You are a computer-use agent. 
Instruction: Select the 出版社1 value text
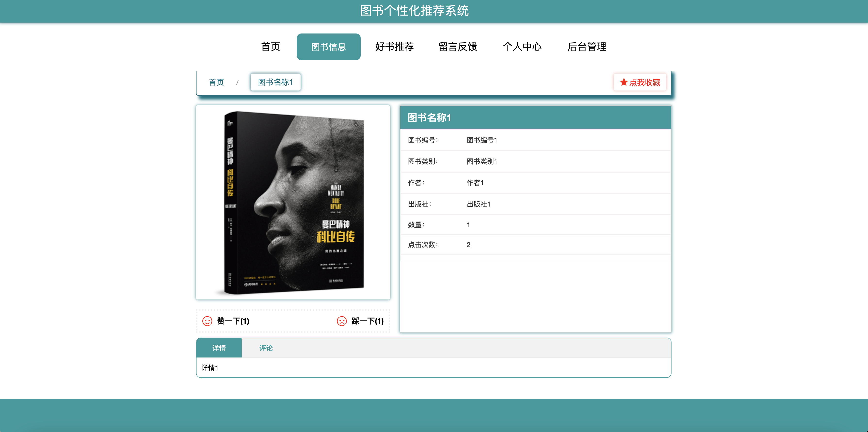click(478, 204)
